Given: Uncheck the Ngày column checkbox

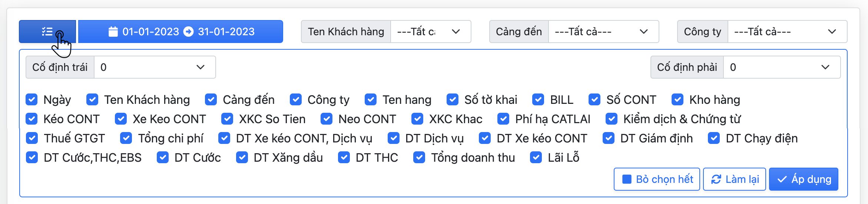Looking at the screenshot, I should [x=32, y=99].
